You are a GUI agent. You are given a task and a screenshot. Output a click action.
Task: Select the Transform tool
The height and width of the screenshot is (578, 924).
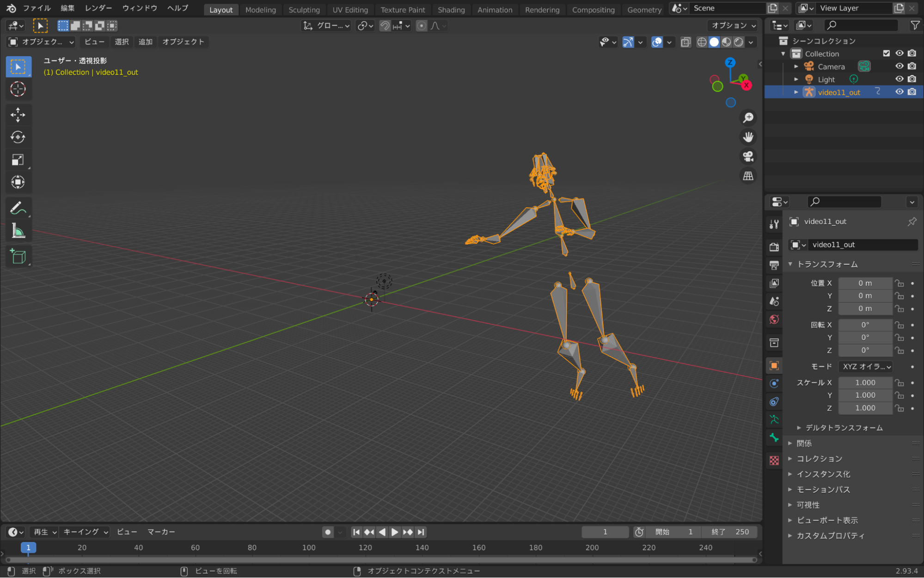pos(18,182)
